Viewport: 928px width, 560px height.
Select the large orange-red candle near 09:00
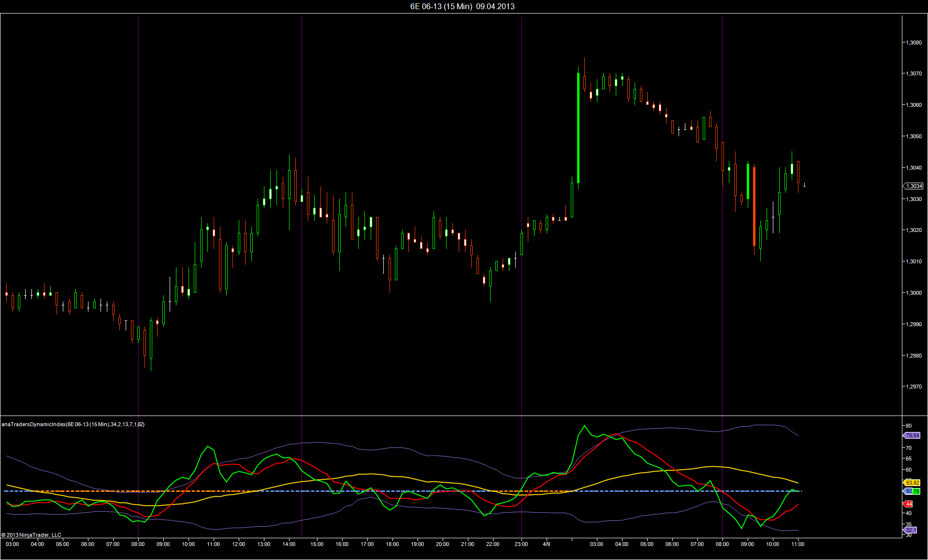coord(754,206)
